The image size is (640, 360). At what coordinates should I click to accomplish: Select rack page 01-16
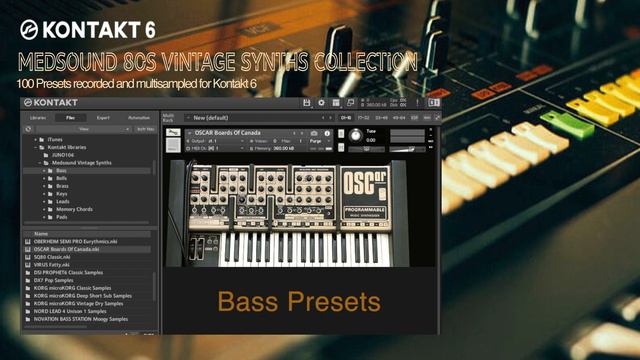346,118
